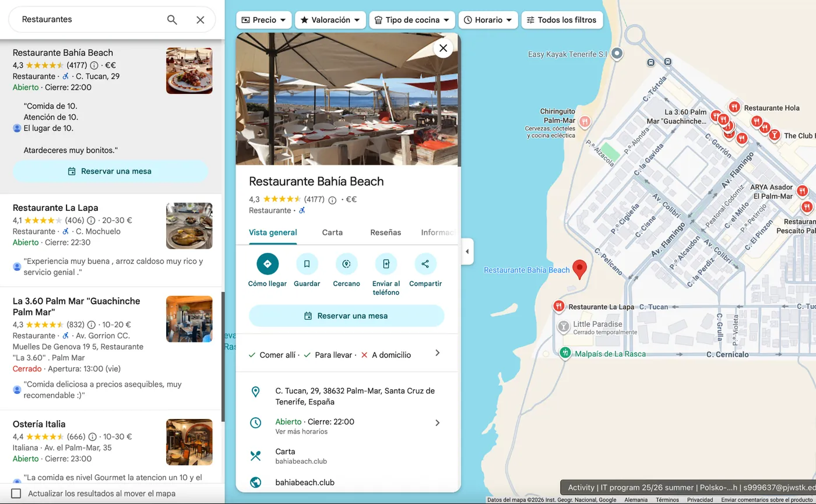The width and height of the screenshot is (816, 504).
Task: Open the bahiabeach.club website link
Action: [x=305, y=482]
